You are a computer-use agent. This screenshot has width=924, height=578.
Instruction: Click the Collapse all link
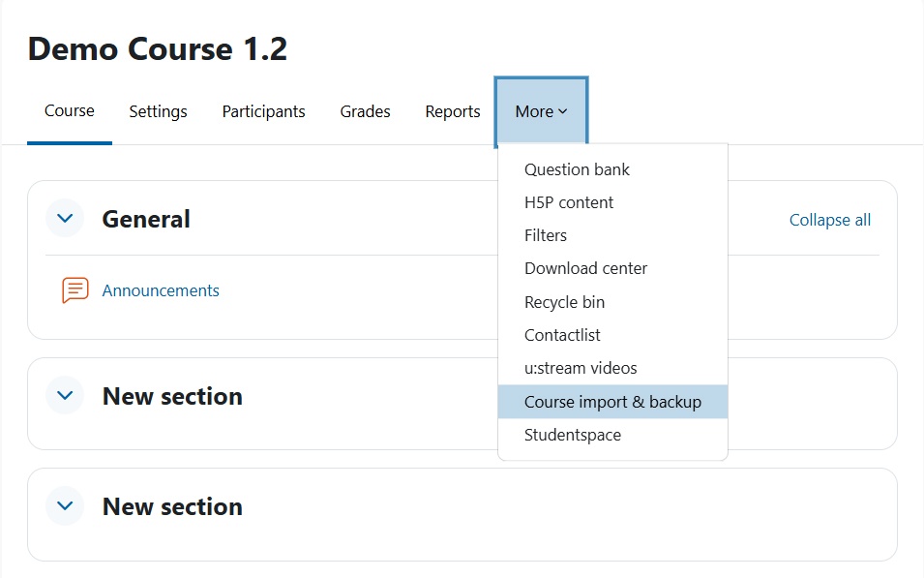(x=830, y=220)
